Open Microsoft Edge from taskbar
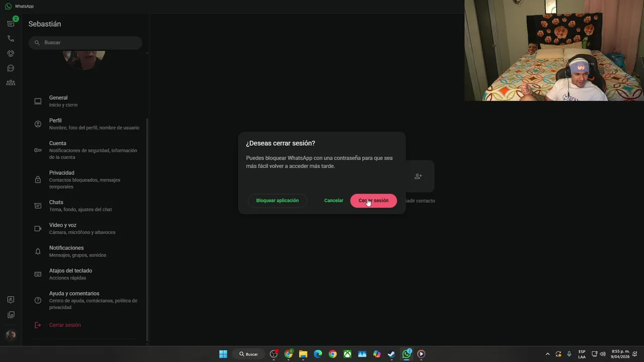This screenshot has width=644, height=362. 318,354
